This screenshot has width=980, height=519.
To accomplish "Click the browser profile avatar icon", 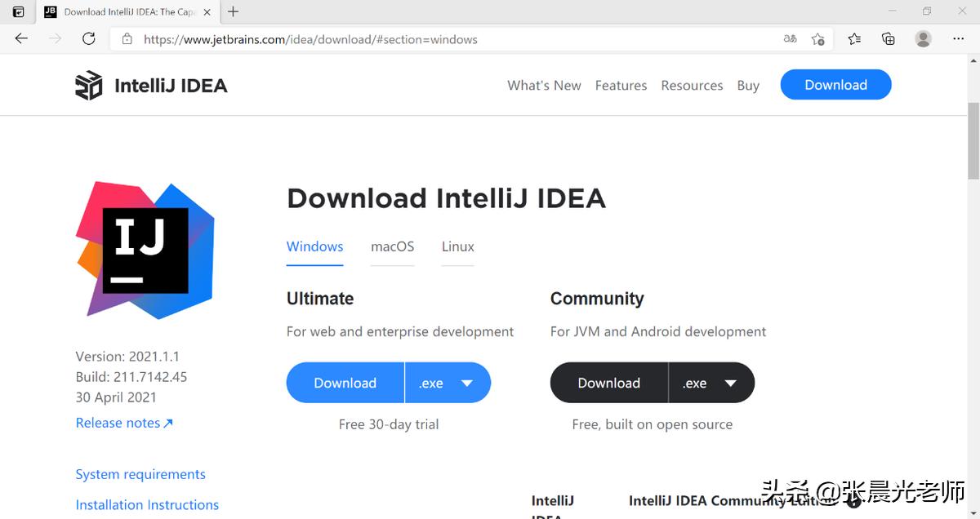I will click(x=923, y=38).
